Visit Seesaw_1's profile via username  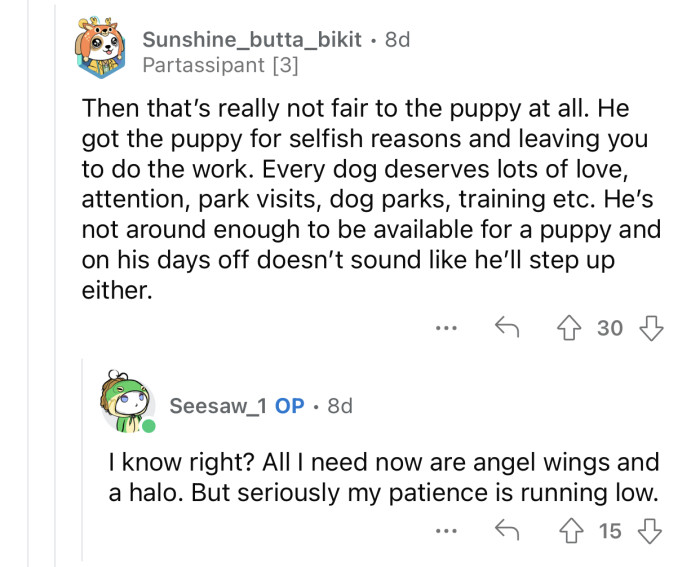pyautogui.click(x=219, y=406)
